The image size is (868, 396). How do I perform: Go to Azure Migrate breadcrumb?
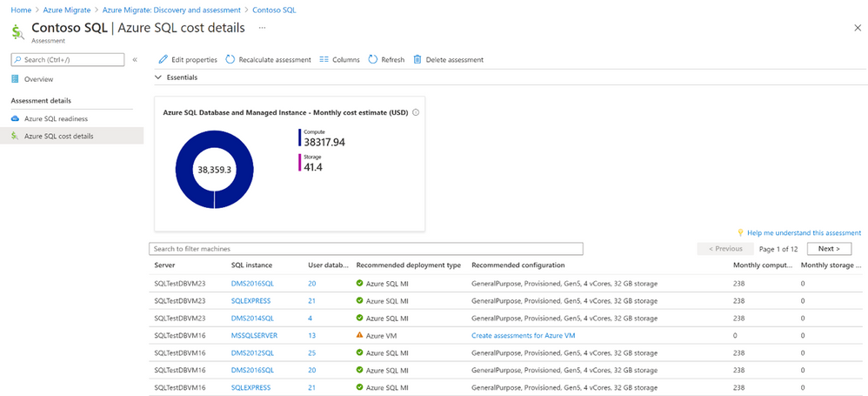coord(67,10)
